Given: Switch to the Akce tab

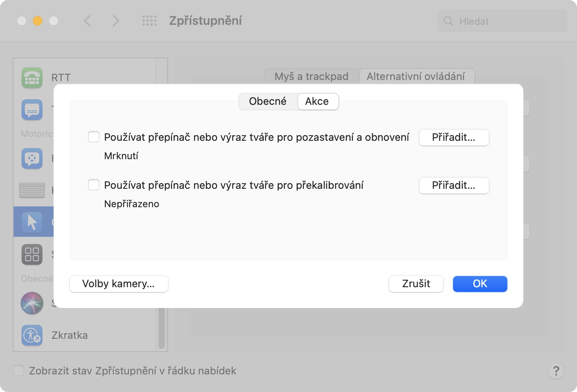Looking at the screenshot, I should 317,102.
